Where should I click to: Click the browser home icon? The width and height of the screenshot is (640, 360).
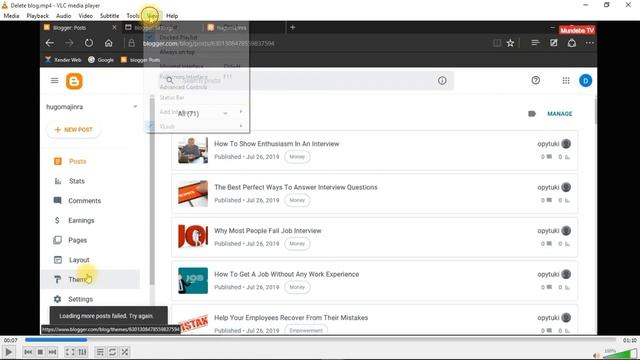108,43
